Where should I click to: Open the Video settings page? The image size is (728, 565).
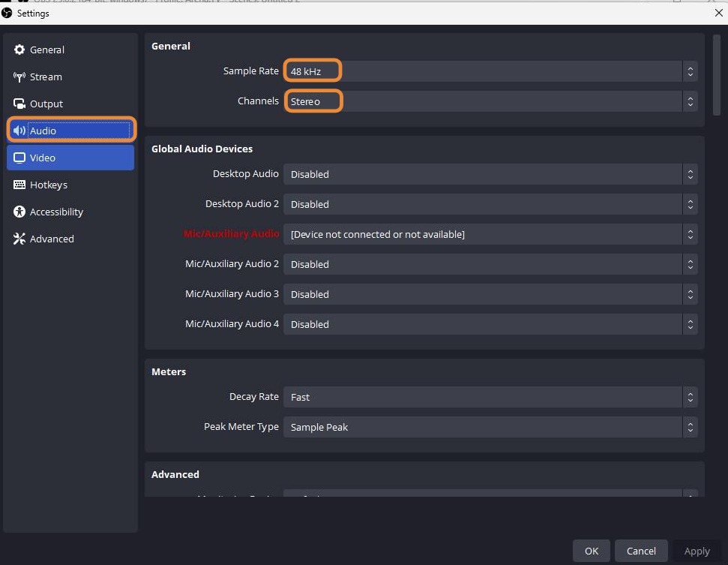(x=70, y=158)
